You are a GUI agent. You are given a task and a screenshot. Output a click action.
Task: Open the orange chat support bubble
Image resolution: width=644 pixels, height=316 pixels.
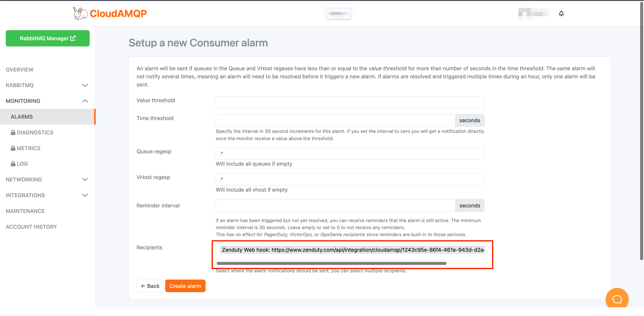tap(617, 299)
